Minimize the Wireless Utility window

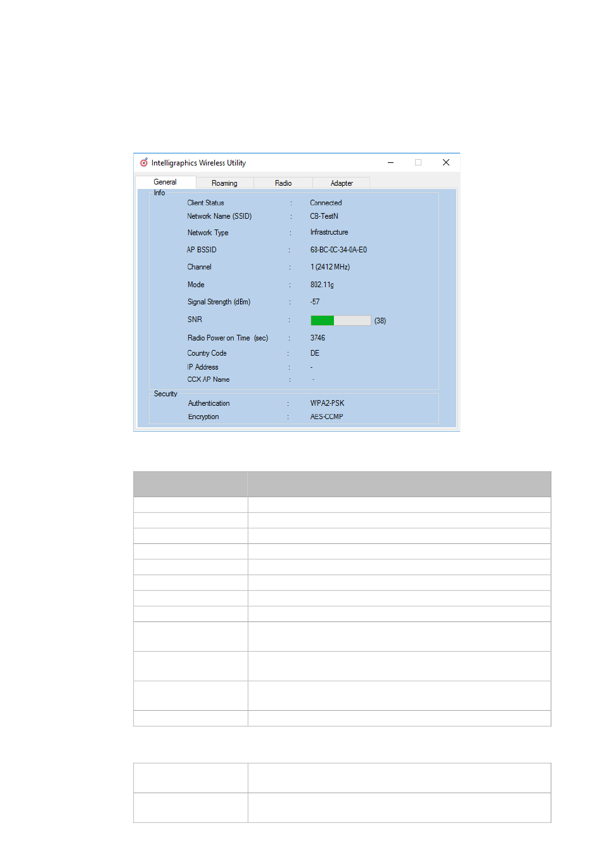pos(391,163)
